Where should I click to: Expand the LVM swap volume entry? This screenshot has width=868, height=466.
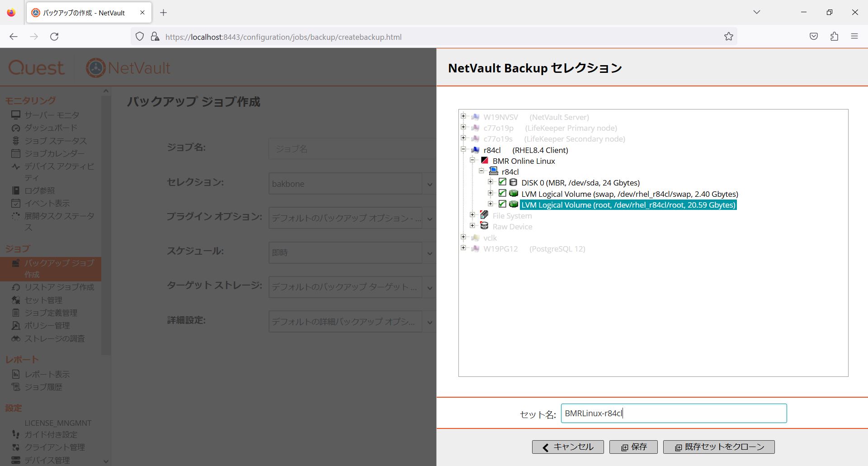(491, 193)
